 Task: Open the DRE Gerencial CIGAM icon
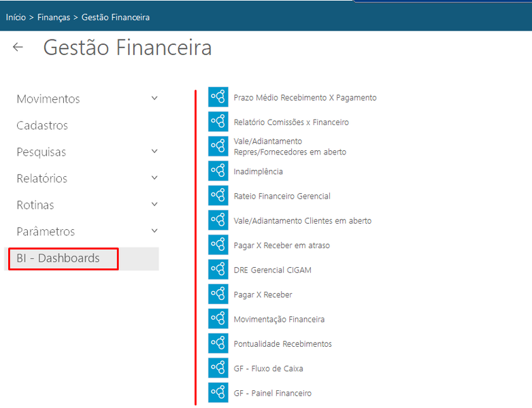point(218,269)
